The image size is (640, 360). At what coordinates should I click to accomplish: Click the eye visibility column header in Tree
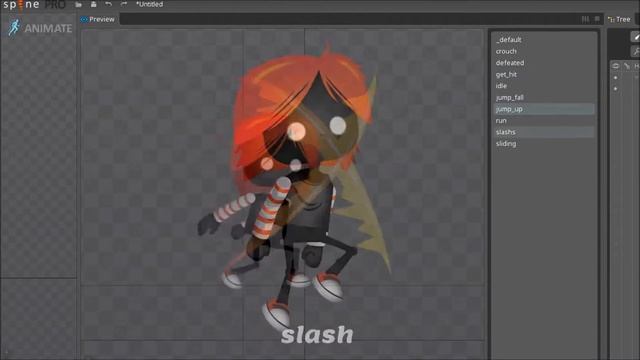(x=616, y=66)
